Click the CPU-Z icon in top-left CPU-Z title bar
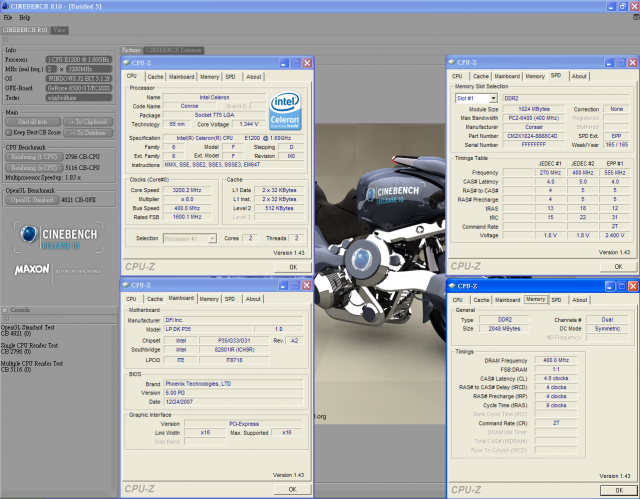Screen dimensions: 640x499 [127, 62]
